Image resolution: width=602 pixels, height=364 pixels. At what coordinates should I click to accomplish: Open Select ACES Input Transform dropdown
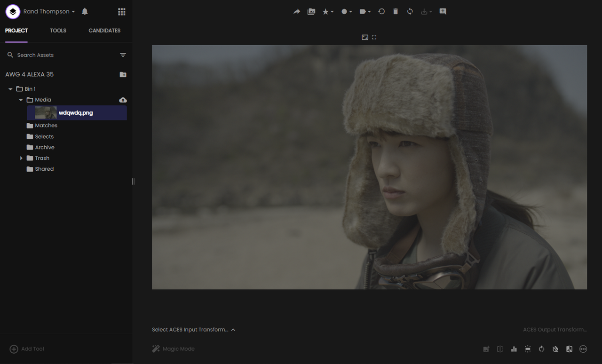pyautogui.click(x=194, y=330)
